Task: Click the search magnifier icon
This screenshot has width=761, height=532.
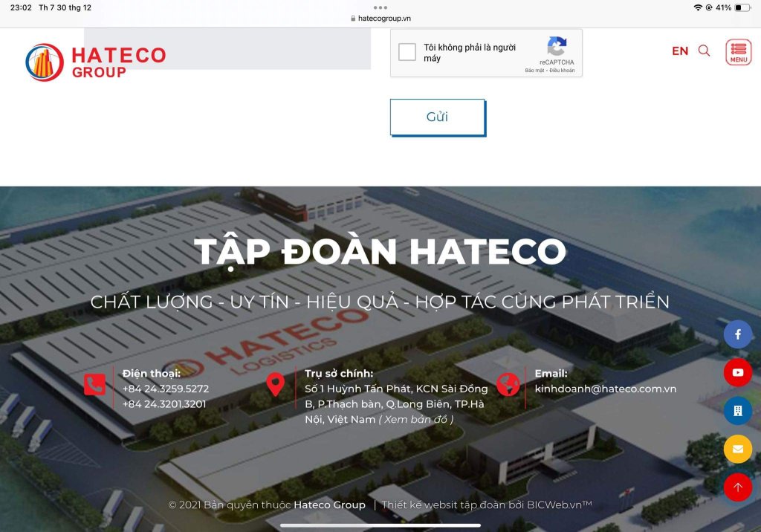Action: tap(704, 51)
